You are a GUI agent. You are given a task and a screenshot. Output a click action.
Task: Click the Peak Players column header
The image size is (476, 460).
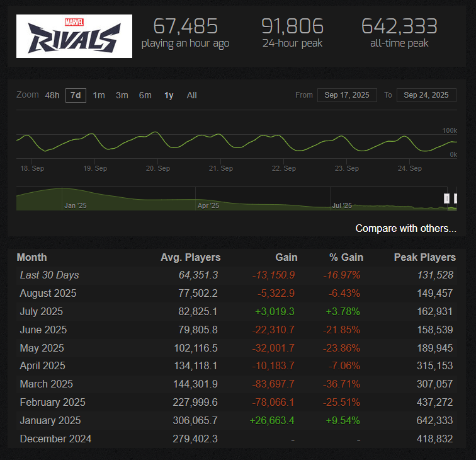tap(425, 257)
